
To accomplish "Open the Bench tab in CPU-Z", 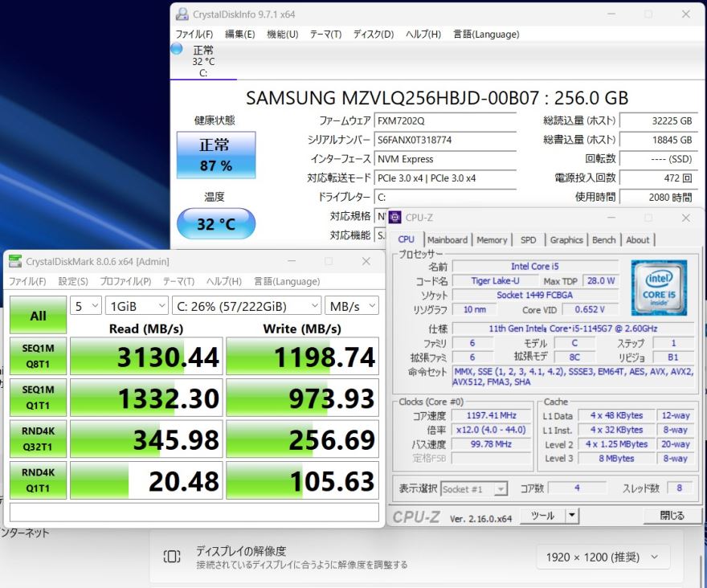I will pos(603,239).
